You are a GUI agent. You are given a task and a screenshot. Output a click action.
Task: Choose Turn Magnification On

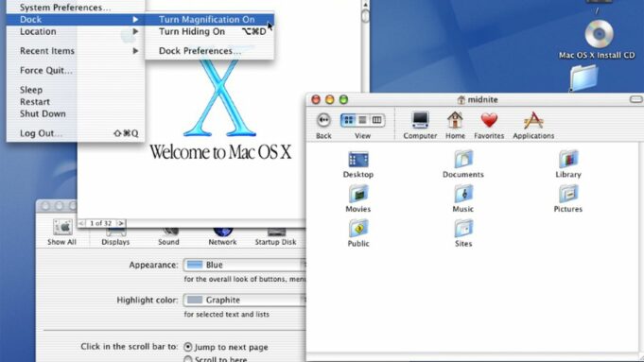209,19
